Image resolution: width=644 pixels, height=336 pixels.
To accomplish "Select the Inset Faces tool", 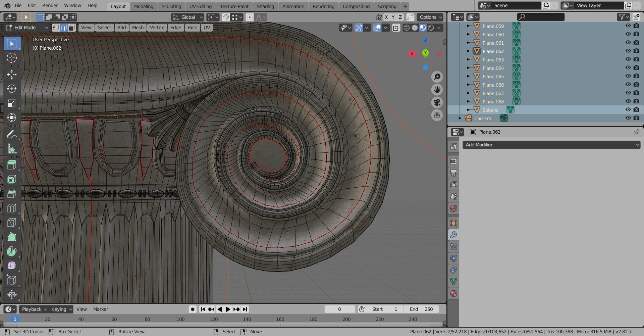I will coord(12,179).
